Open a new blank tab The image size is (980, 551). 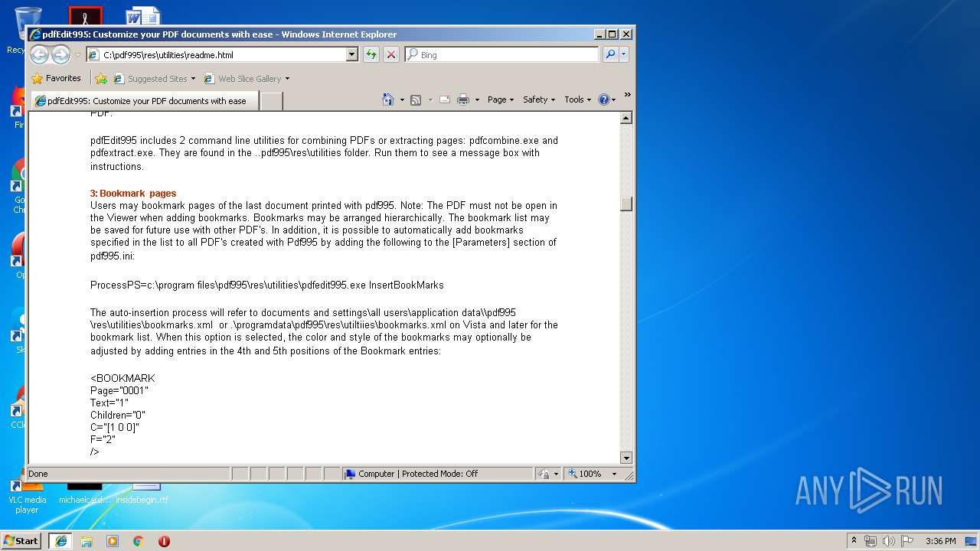pos(272,100)
